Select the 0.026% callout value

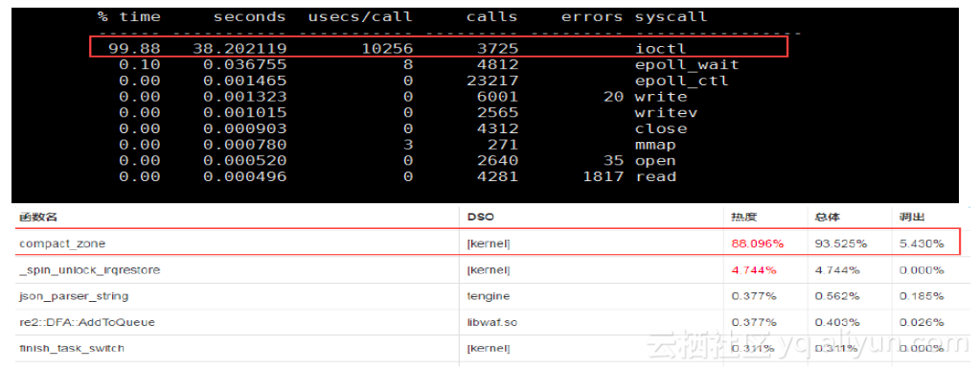[x=922, y=322]
